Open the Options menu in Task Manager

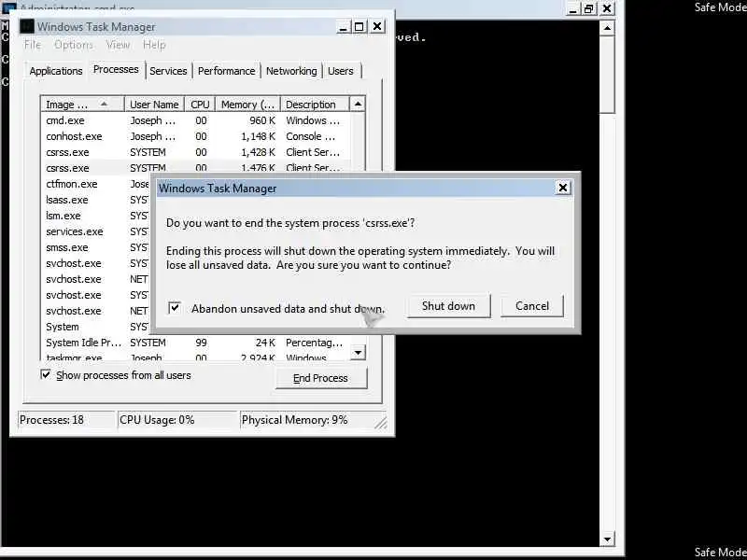click(74, 45)
